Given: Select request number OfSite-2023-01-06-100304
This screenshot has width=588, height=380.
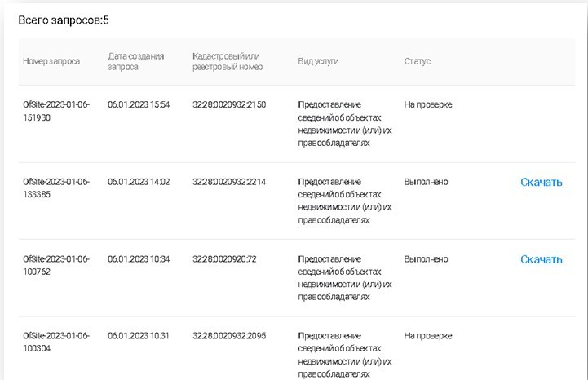Looking at the screenshot, I should [x=56, y=342].
